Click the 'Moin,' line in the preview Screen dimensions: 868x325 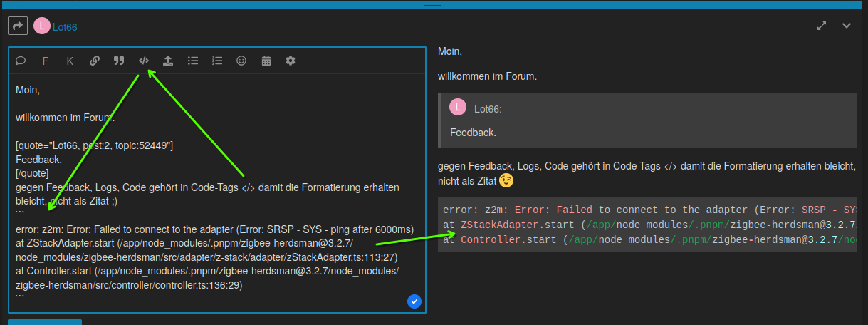450,51
